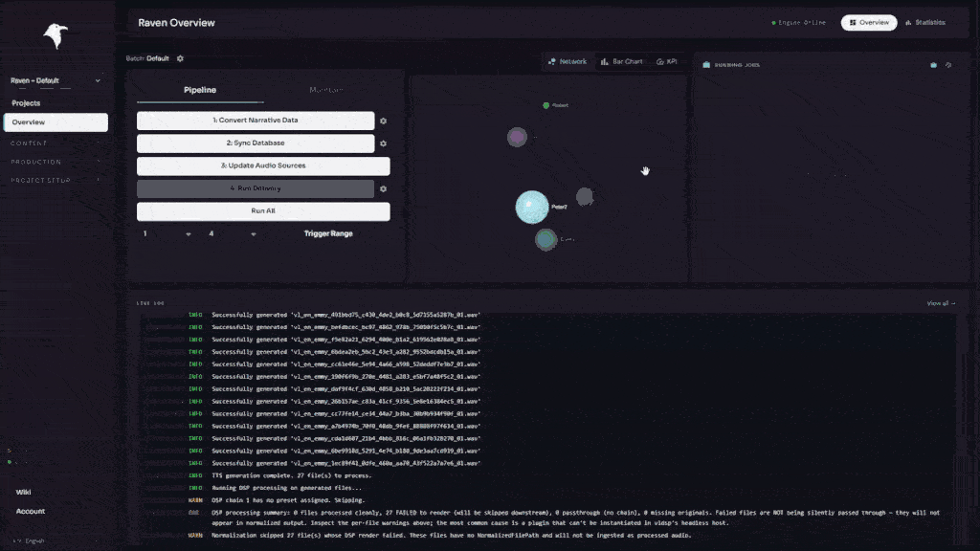
Task: Run step 1: Convert Narrative Data
Action: 256,121
